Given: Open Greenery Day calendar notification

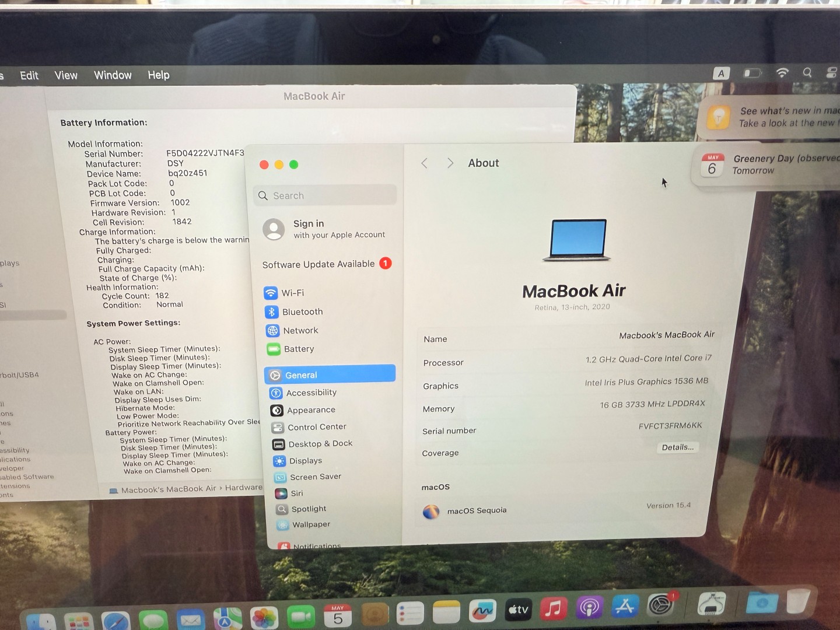Looking at the screenshot, I should [x=767, y=165].
